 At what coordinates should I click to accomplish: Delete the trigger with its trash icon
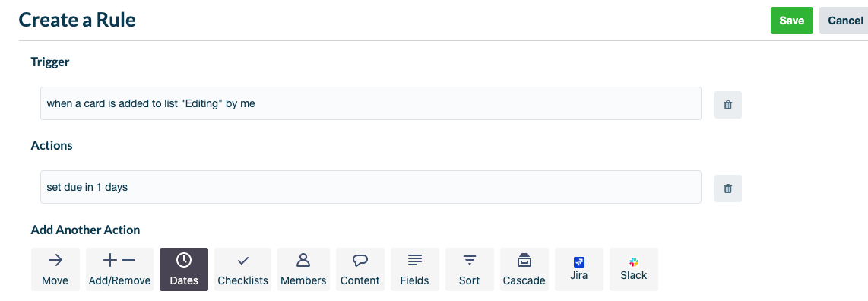[728, 105]
